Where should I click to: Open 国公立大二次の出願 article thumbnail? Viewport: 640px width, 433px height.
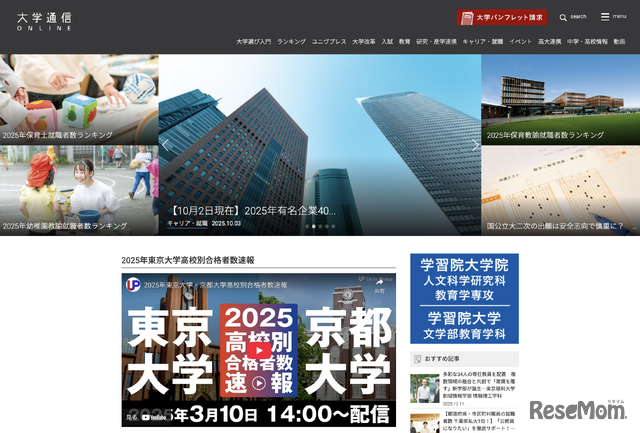point(560,191)
